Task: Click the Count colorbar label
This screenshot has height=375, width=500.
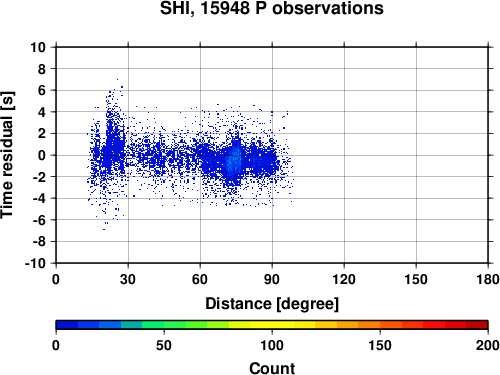Action: (x=272, y=368)
